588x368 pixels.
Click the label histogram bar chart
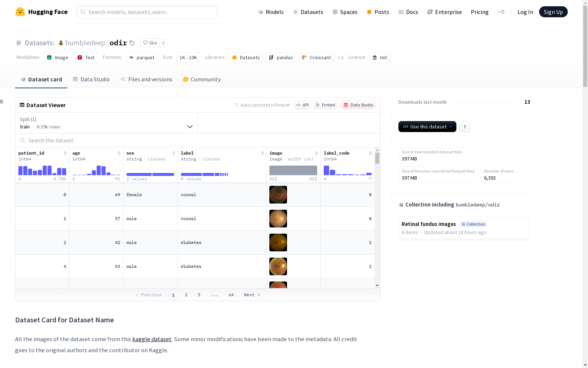click(x=205, y=174)
